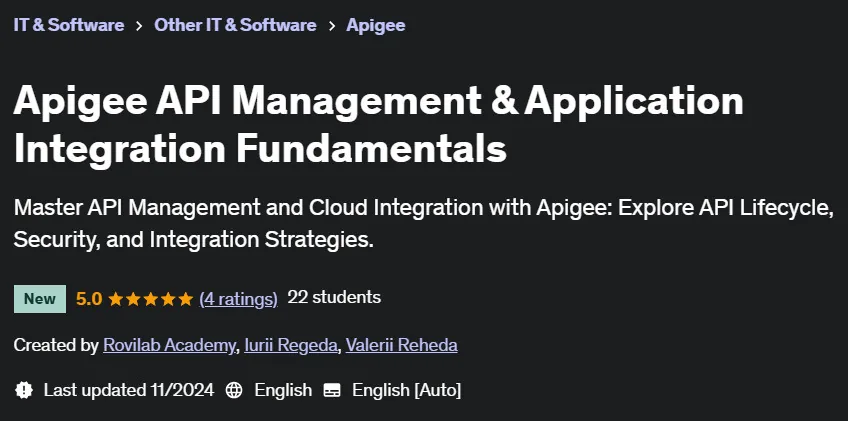Open Rovilab Academy instructor profile
The image size is (848, 421).
point(169,345)
